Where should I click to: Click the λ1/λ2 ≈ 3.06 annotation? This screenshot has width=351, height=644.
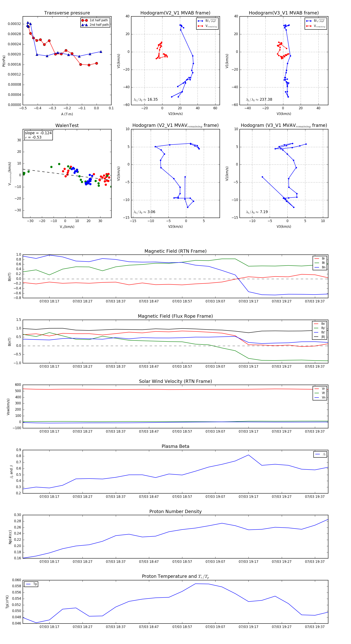144,212
